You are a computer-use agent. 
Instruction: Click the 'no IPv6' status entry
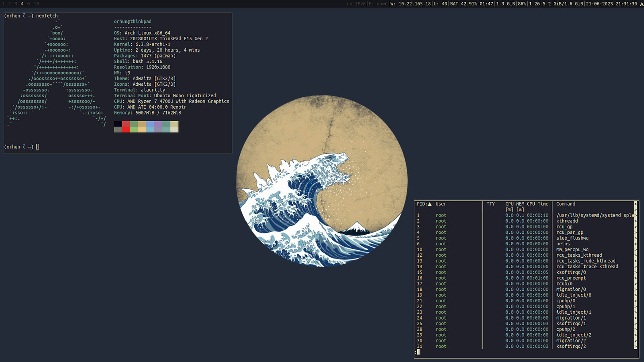356,4
